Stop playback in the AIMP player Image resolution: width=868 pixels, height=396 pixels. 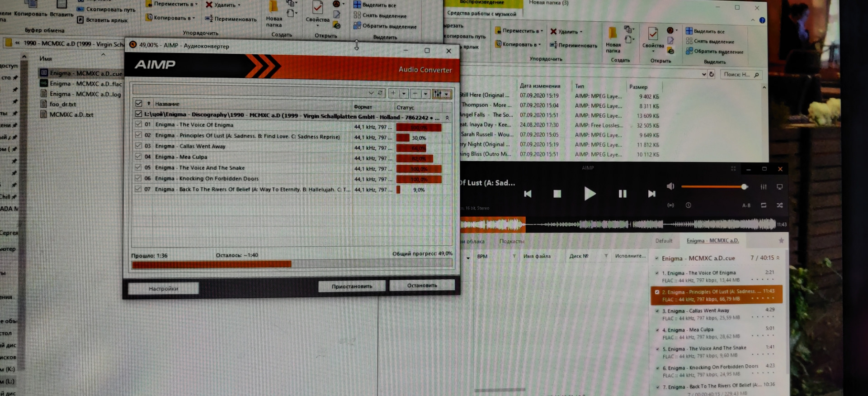pyautogui.click(x=557, y=194)
